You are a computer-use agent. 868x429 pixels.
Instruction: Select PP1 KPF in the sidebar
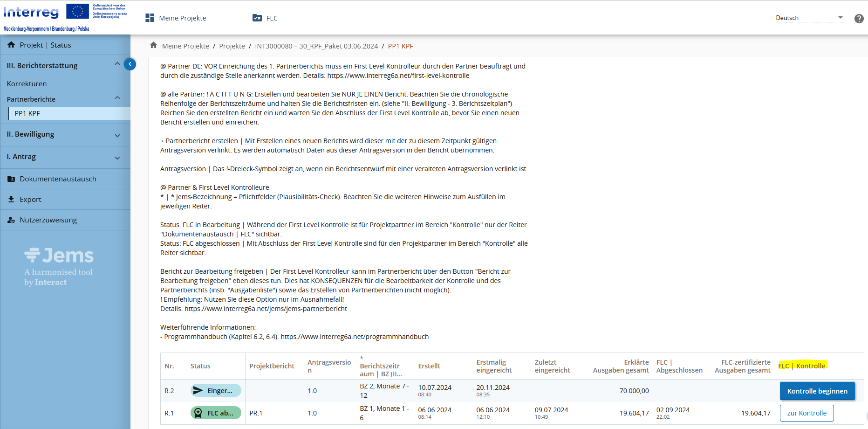[x=27, y=113]
